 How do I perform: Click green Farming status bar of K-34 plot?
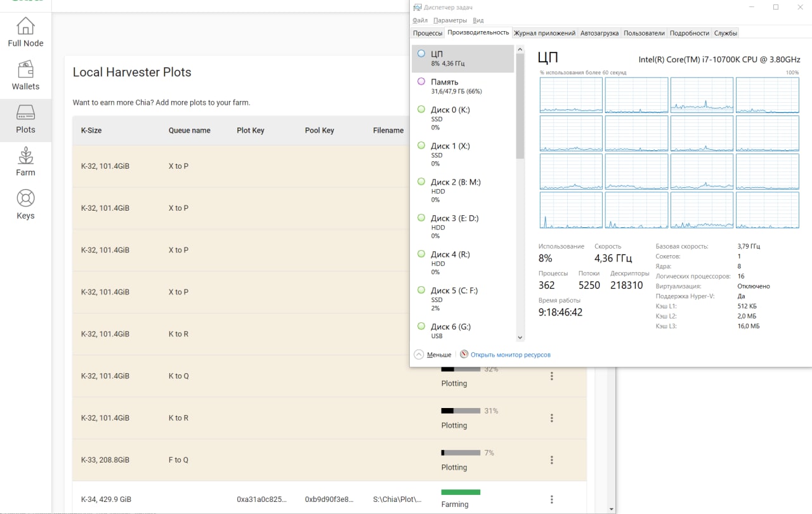pos(461,492)
